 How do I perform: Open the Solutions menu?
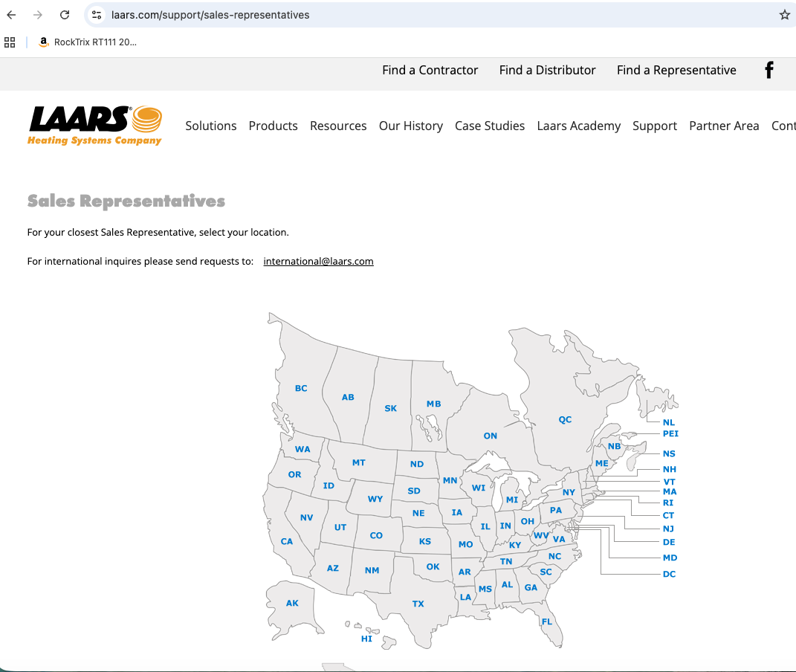210,126
